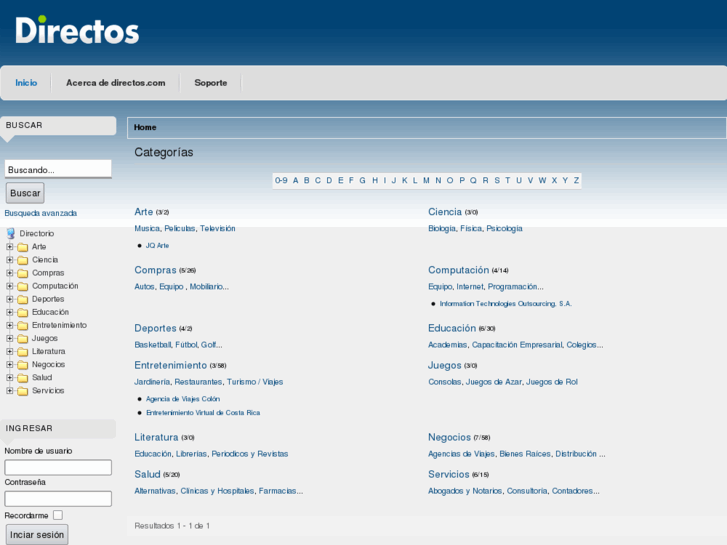This screenshot has width=727, height=545.
Task: Open the Restaurantes subcategory
Action: pyautogui.click(x=198, y=382)
